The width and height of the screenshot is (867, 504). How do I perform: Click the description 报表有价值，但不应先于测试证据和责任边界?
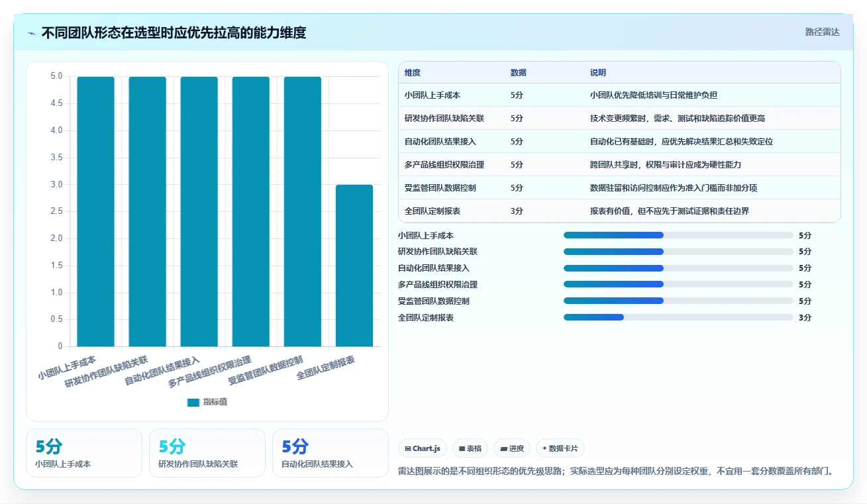[x=670, y=211]
